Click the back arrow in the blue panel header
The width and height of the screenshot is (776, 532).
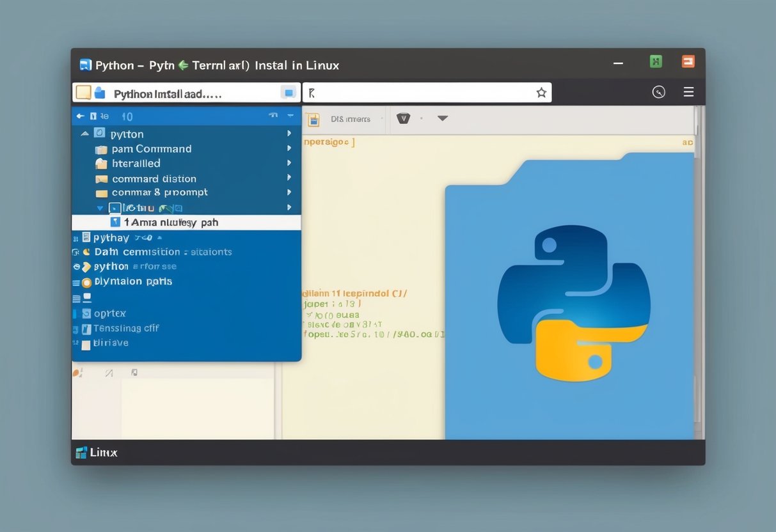pos(80,116)
